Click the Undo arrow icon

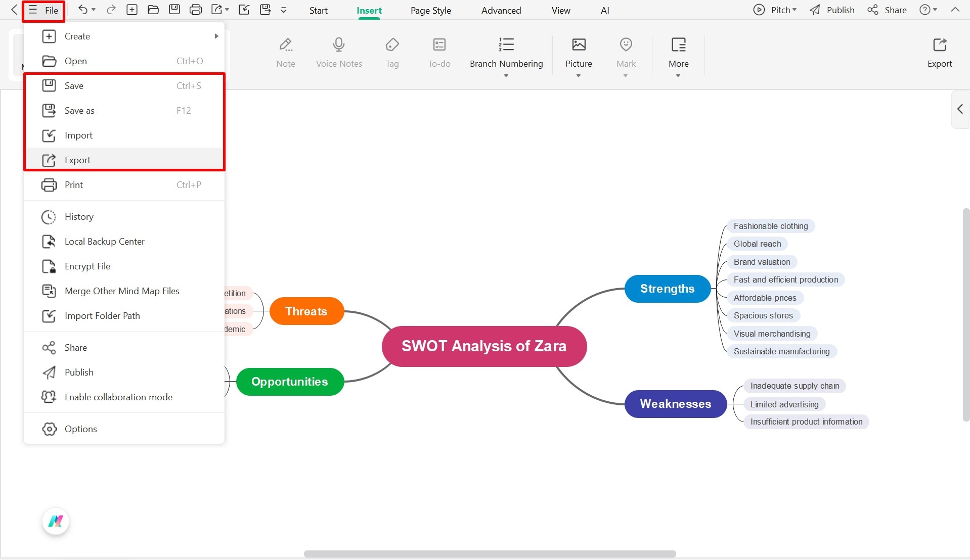(x=83, y=10)
